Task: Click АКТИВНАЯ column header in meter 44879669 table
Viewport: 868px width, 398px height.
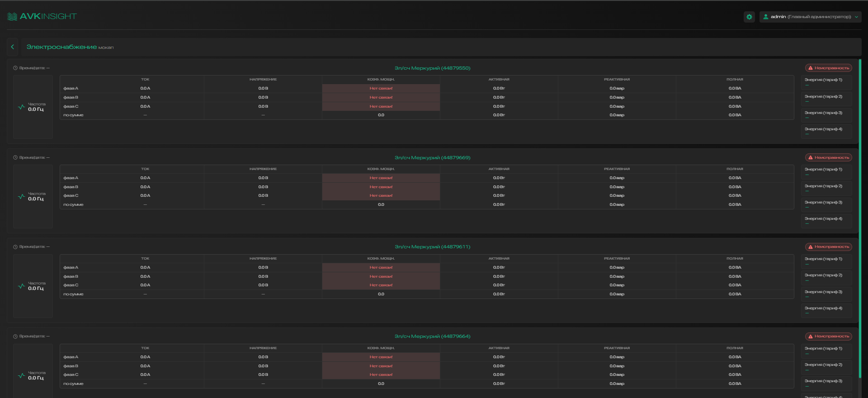Action: (499, 169)
